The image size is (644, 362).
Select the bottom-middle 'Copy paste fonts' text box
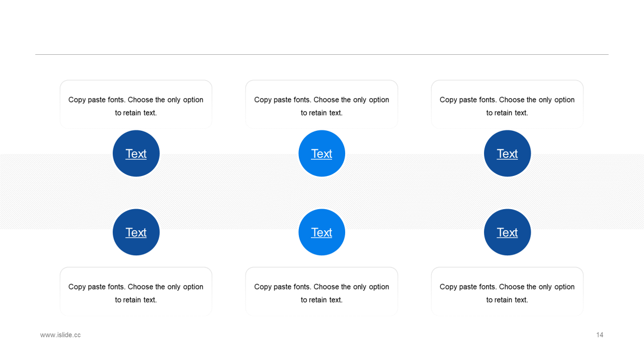pos(321,293)
